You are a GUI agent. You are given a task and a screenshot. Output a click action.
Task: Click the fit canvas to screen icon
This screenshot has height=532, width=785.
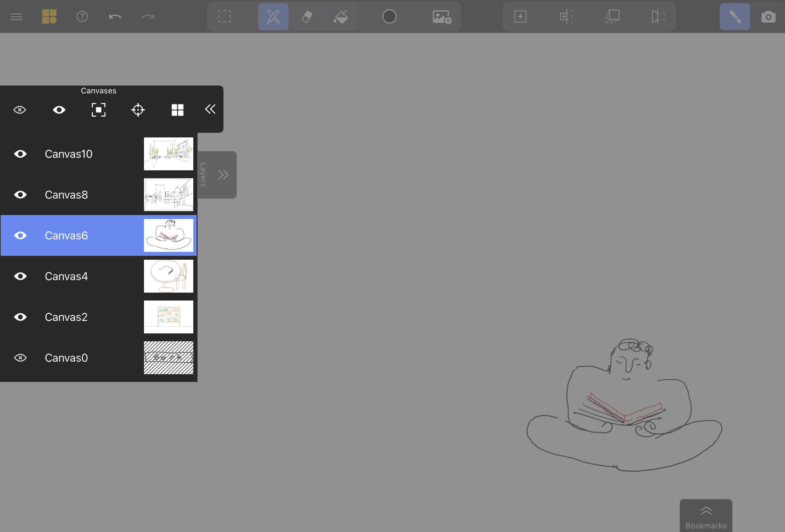pos(99,110)
